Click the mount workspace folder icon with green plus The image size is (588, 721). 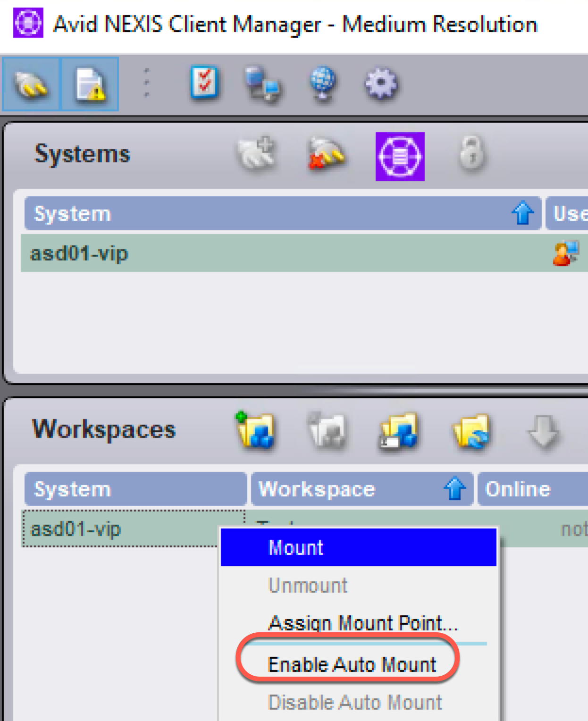pos(255,430)
